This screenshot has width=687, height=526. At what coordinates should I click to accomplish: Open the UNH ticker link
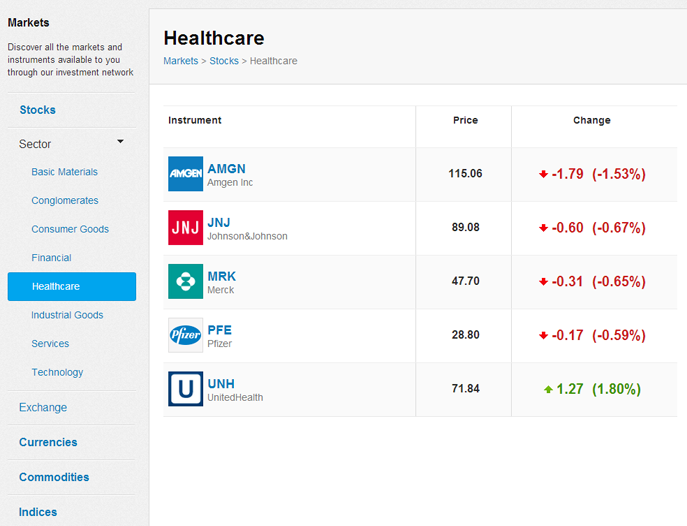pyautogui.click(x=221, y=384)
